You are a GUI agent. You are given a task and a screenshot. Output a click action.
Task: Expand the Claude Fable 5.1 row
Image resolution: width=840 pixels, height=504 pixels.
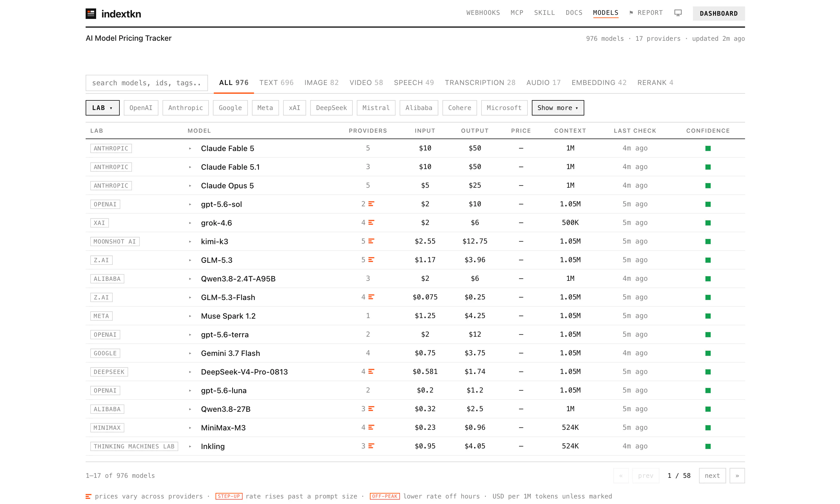coord(190,167)
